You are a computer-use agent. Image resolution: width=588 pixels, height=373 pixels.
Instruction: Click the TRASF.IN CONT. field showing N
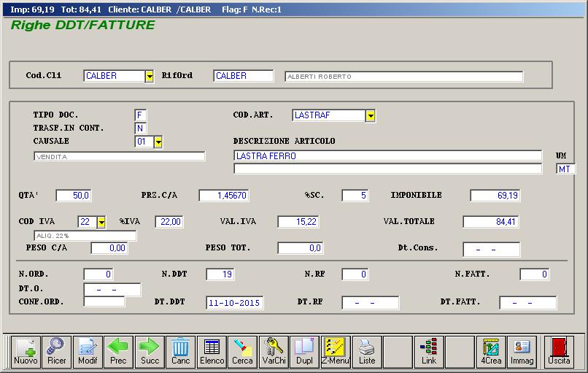(140, 128)
